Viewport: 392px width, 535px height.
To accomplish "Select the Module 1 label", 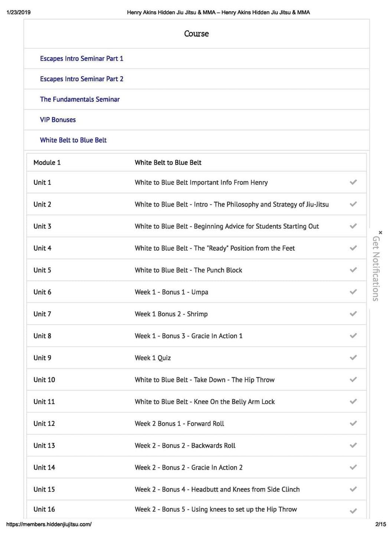I will pyautogui.click(x=47, y=162).
